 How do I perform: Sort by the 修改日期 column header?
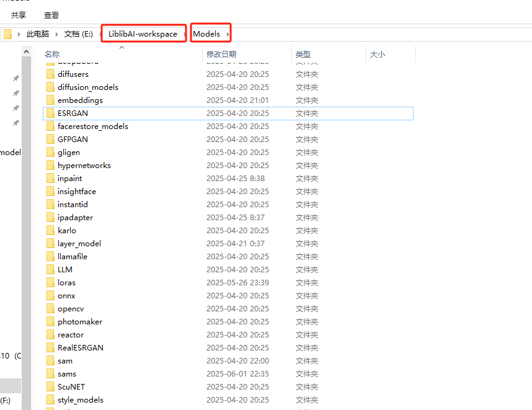coord(221,55)
